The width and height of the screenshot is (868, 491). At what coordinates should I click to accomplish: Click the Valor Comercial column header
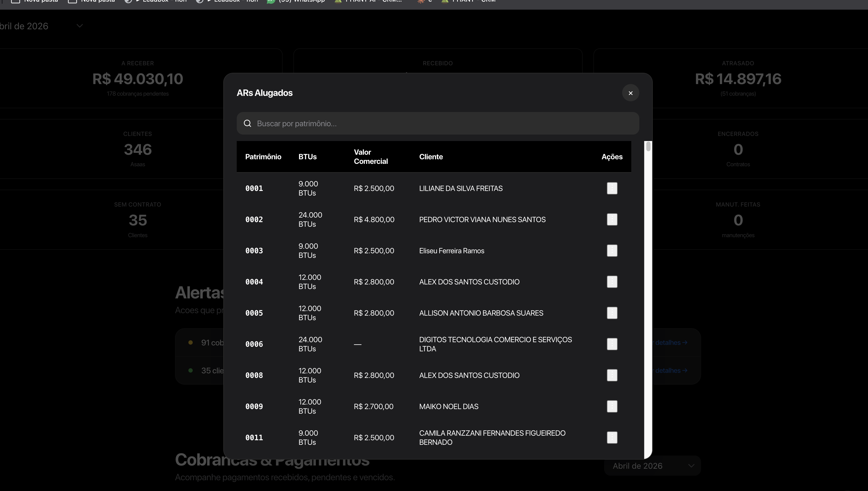click(371, 157)
